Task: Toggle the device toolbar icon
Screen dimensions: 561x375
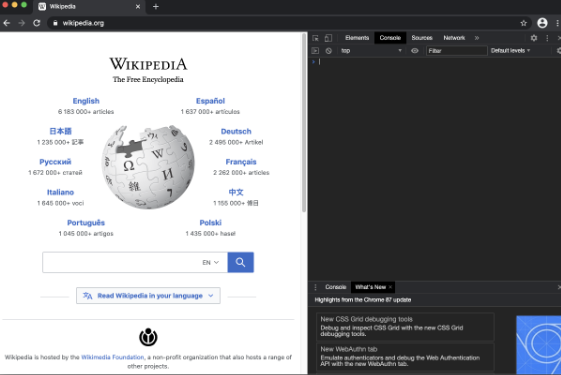Action: click(x=328, y=38)
